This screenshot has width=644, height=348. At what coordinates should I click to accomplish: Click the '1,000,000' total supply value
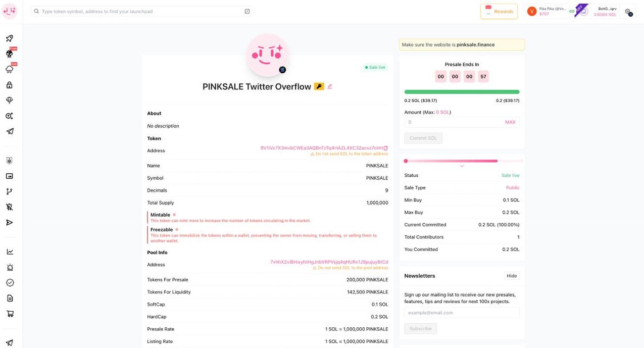pyautogui.click(x=377, y=203)
